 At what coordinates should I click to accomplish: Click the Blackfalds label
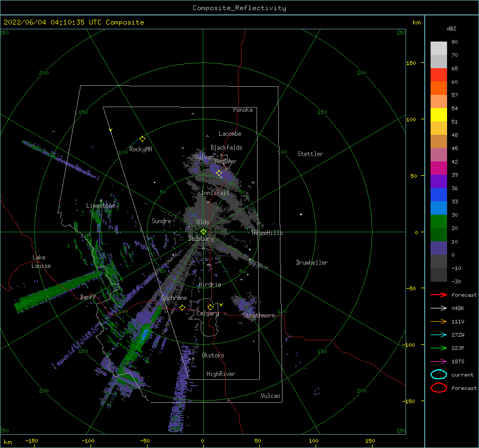click(226, 148)
